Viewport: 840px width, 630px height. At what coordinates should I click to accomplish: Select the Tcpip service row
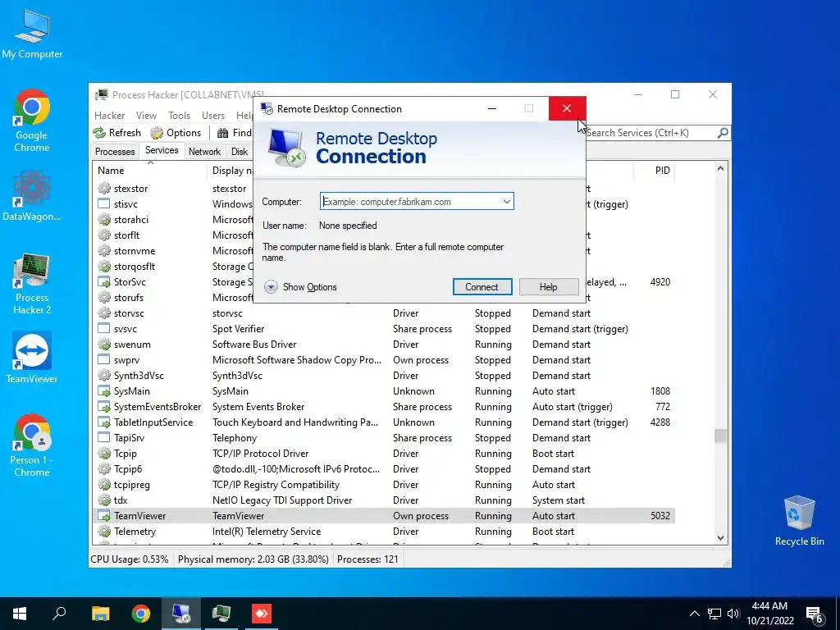point(384,453)
